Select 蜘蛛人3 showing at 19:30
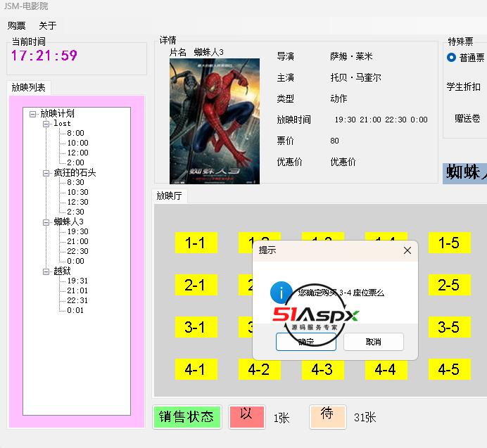 [x=77, y=231]
